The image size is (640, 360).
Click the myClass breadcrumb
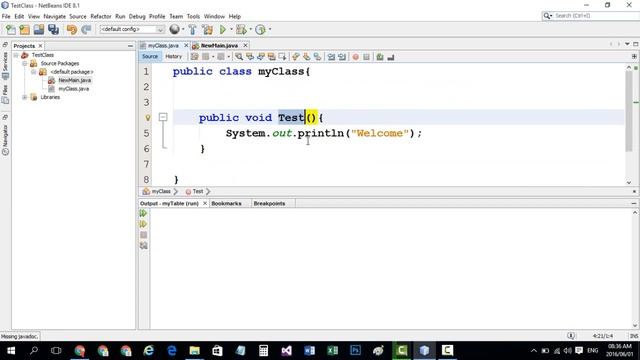161,191
